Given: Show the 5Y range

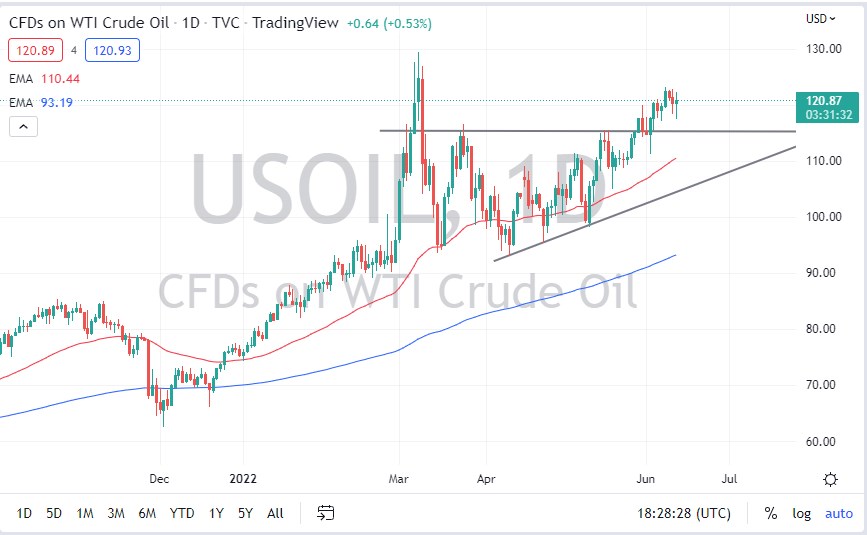Looking at the screenshot, I should click(x=245, y=513).
